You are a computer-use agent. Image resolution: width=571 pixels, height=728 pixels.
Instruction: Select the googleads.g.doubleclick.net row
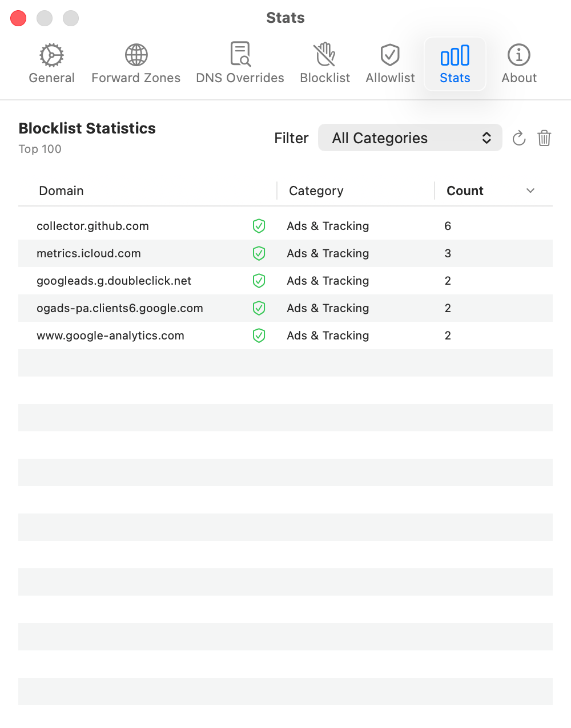[114, 281]
